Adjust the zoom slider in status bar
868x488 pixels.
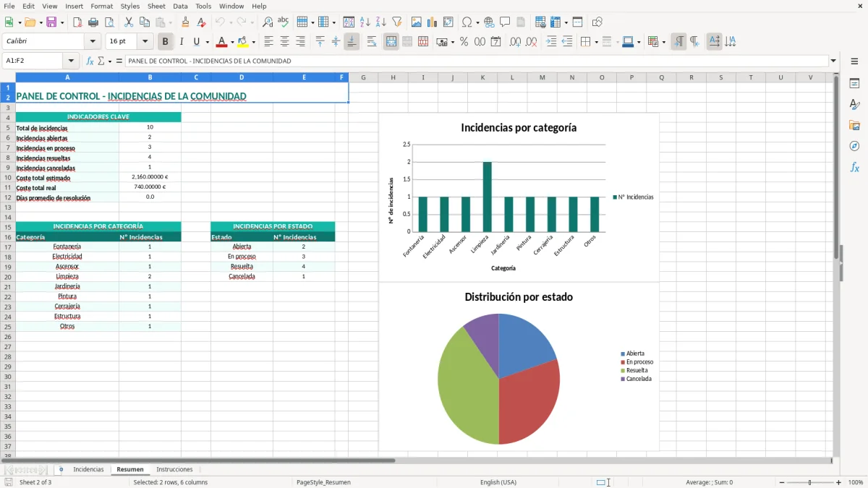[810, 482]
